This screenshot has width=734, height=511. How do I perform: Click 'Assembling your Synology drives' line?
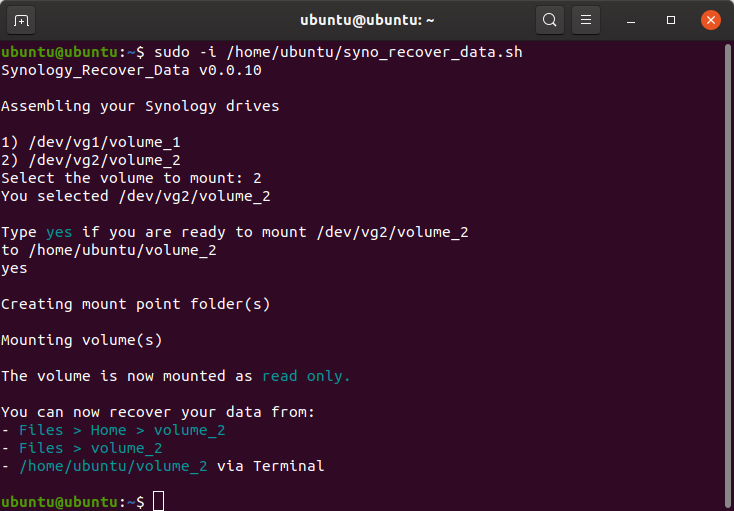point(140,106)
